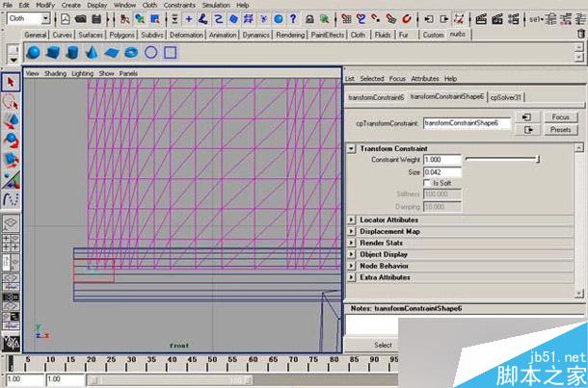Switch to the transformConstraint6 tab
This screenshot has height=388, width=588.
(x=376, y=97)
